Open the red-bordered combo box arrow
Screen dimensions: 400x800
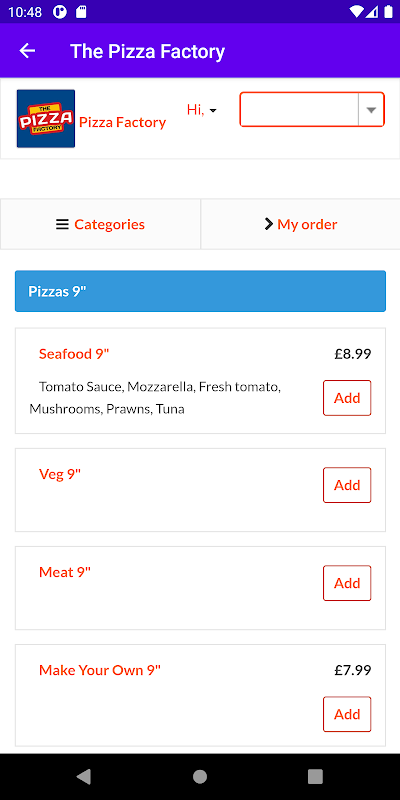[x=371, y=110]
